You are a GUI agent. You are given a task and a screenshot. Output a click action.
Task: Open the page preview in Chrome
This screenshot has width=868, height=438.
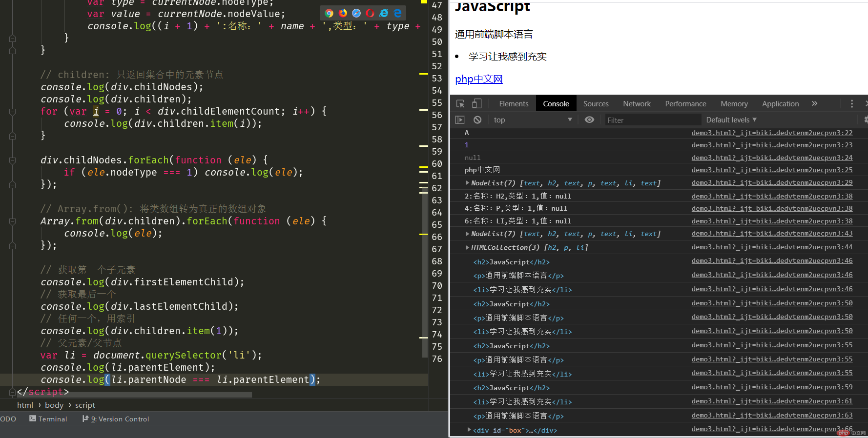(329, 13)
